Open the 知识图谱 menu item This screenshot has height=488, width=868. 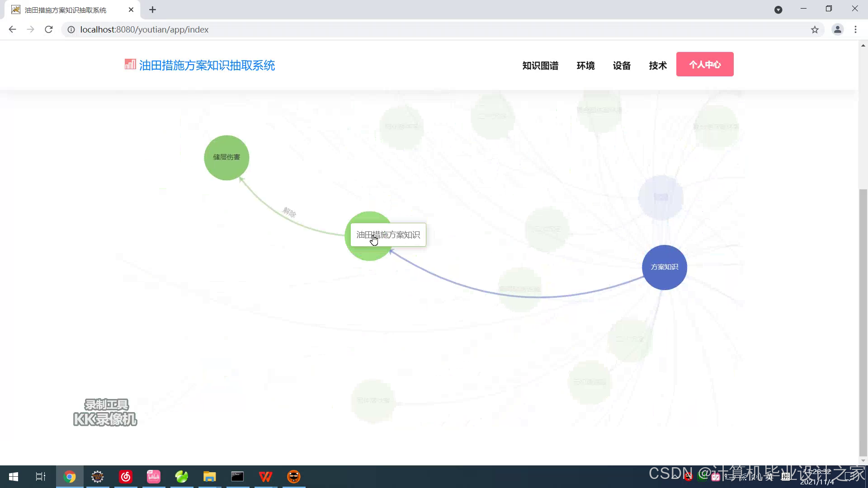[540, 66]
